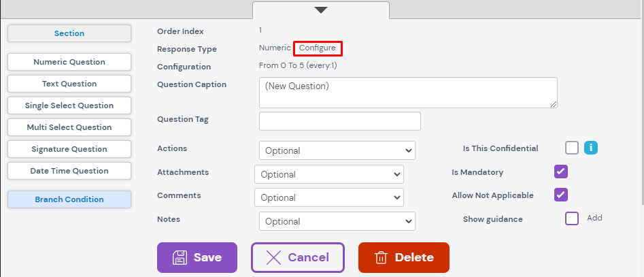Open the Comments dropdown list
The height and width of the screenshot is (277, 644).
[328, 197]
